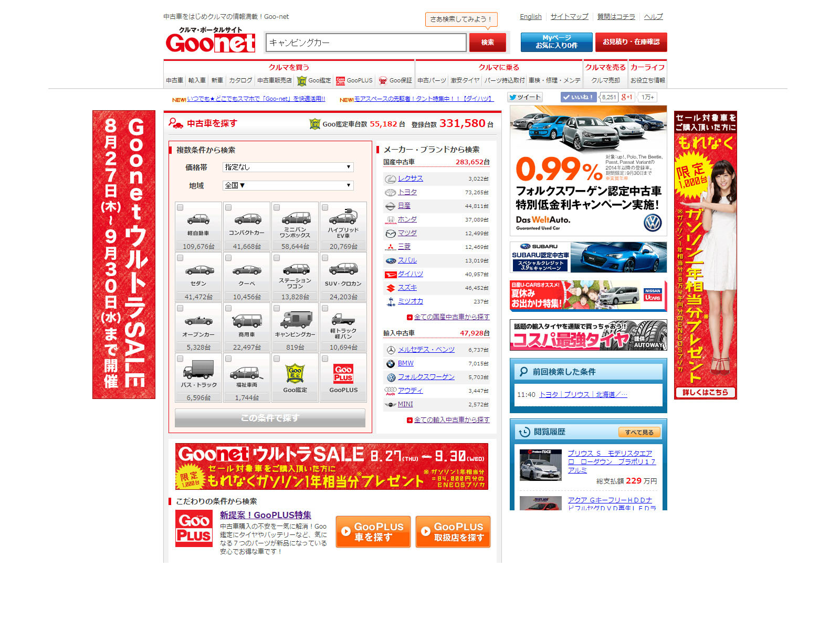840x630 pixels.
Task: Open previous search トヨタ プリウス 北海道 link
Action: click(583, 395)
